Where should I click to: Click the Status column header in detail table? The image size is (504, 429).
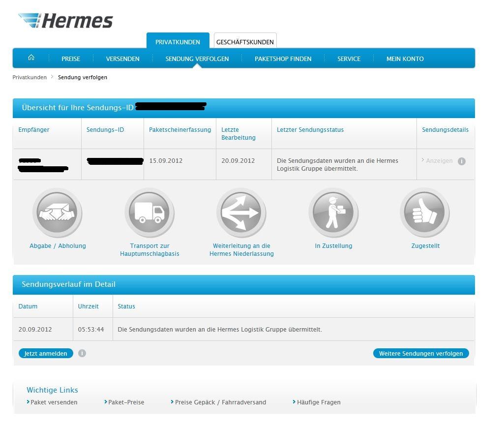[126, 306]
